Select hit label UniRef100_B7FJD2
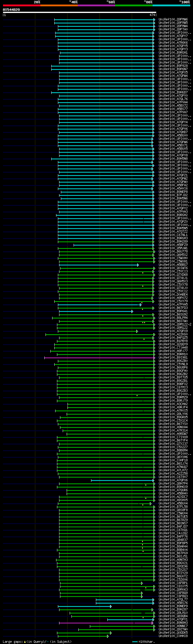 click(x=173, y=195)
